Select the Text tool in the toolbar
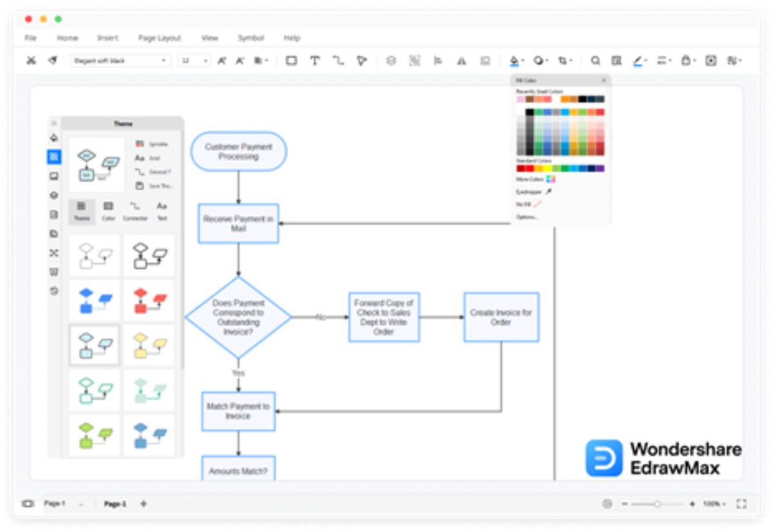Viewport: 773px width, 532px height. (314, 61)
